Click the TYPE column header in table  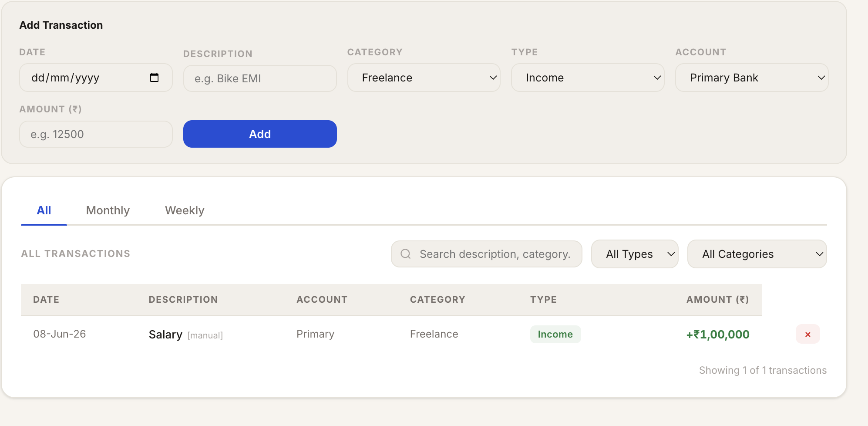tap(543, 300)
